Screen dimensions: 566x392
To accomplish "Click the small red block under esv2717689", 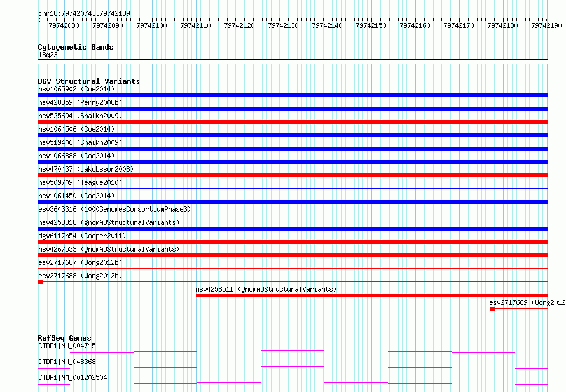I will 492,309.
